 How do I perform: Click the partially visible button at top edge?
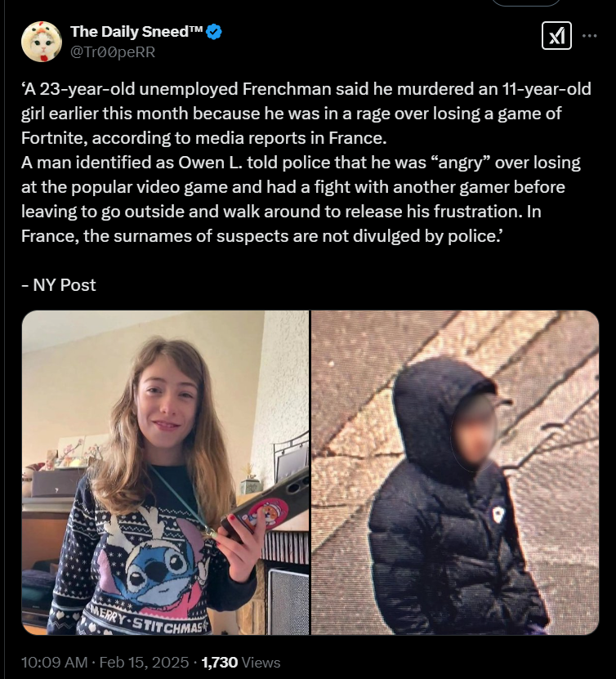click(x=526, y=2)
